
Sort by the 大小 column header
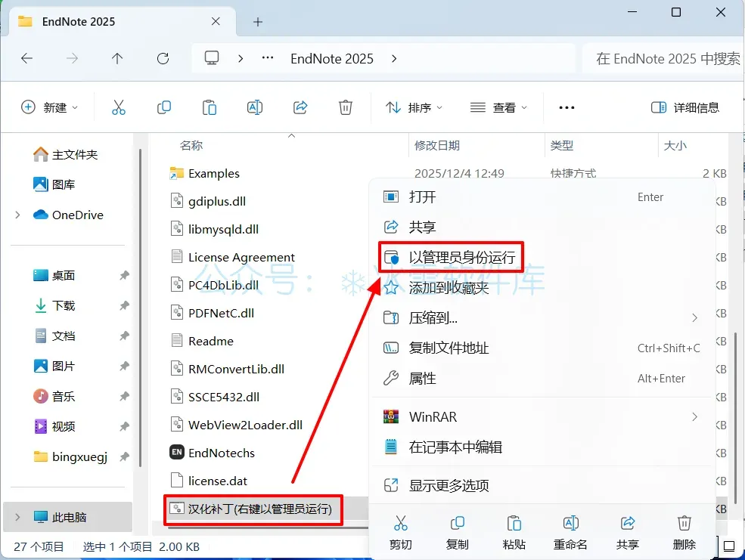coord(675,145)
